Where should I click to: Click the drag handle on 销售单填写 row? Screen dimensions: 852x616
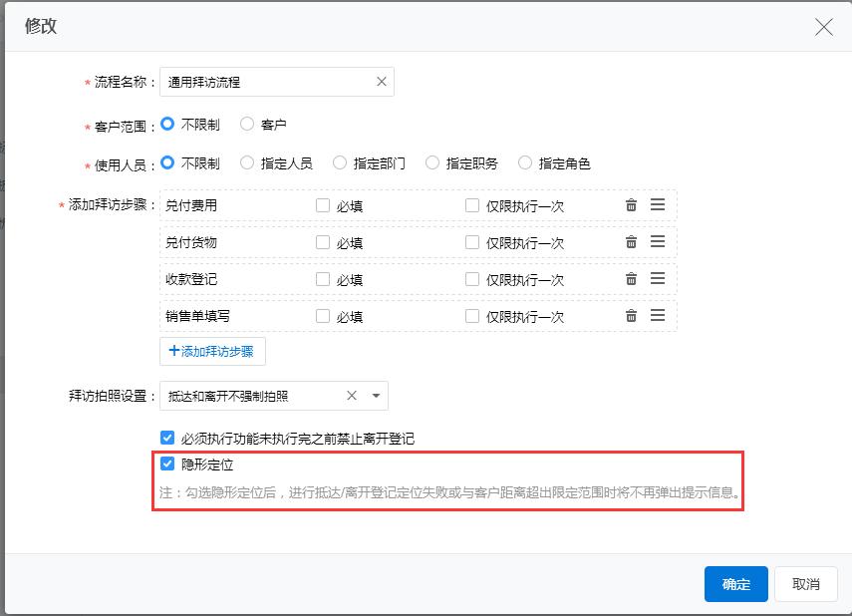click(x=658, y=316)
